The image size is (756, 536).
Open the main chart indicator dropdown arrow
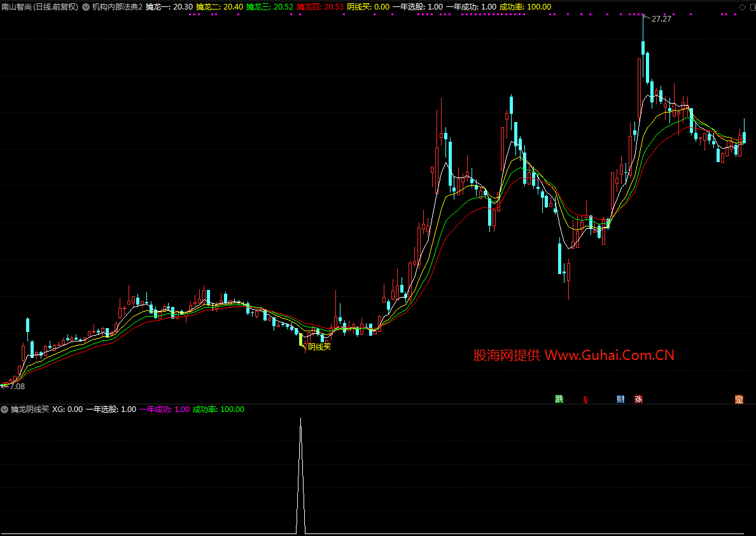coord(86,7)
